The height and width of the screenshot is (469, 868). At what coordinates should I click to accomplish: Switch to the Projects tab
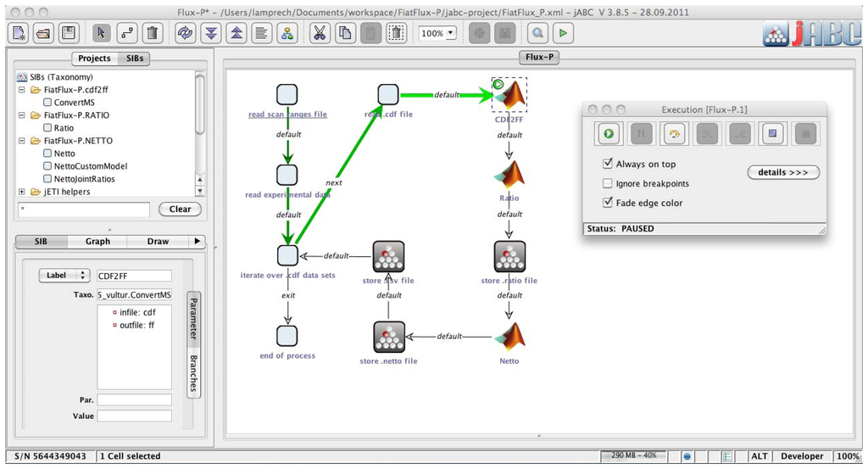click(x=93, y=59)
